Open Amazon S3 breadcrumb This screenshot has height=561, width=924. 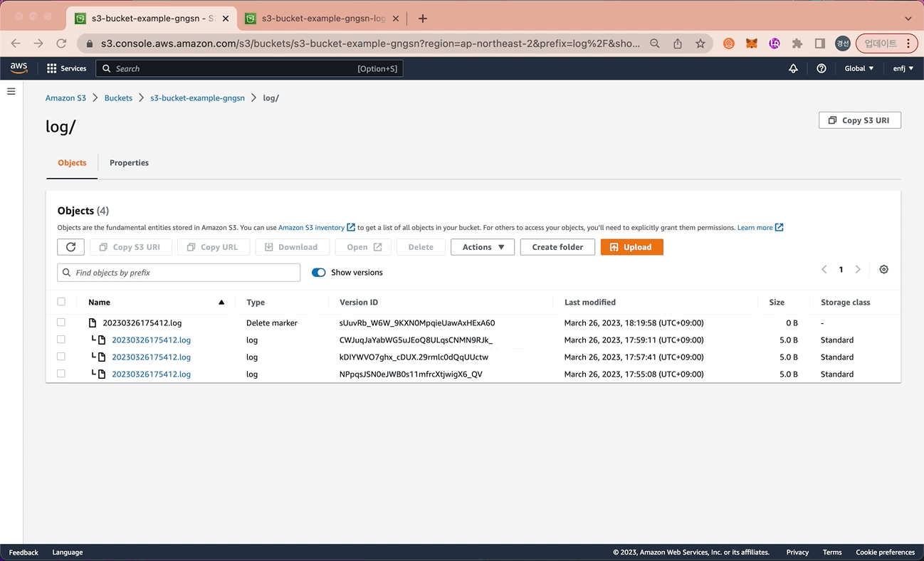point(65,98)
